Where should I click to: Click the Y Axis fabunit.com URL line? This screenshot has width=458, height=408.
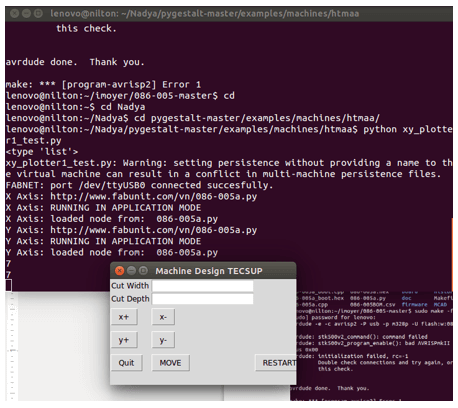coord(131,230)
